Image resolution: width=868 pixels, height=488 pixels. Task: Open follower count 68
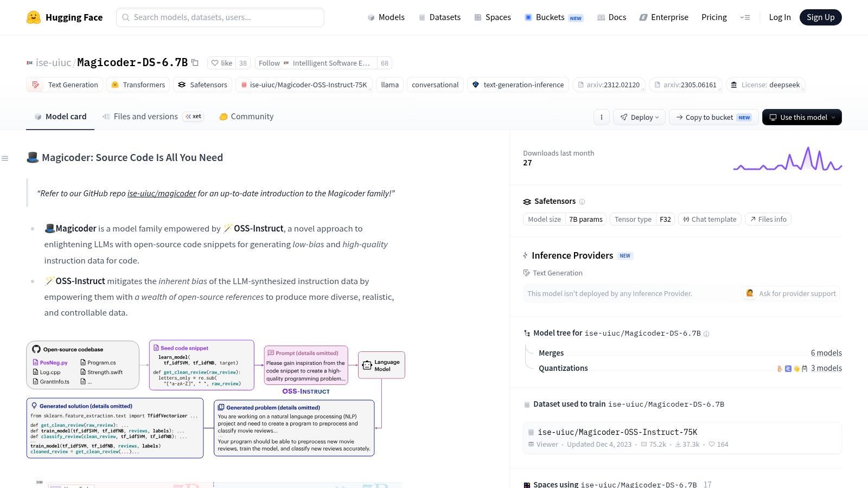(385, 63)
